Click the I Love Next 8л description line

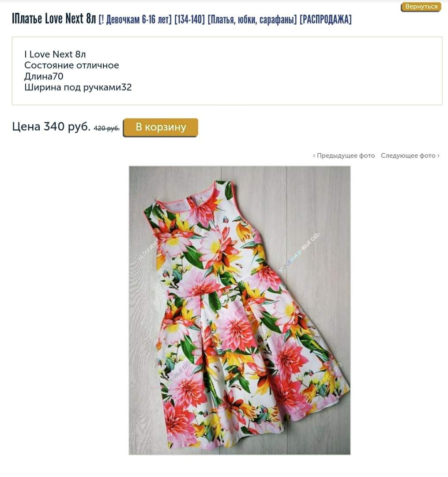pos(55,54)
